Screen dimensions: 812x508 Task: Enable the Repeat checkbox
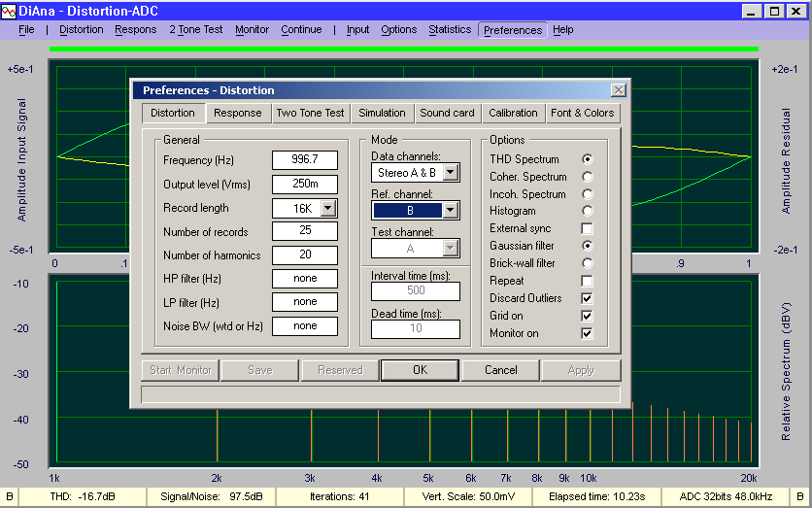click(x=587, y=281)
